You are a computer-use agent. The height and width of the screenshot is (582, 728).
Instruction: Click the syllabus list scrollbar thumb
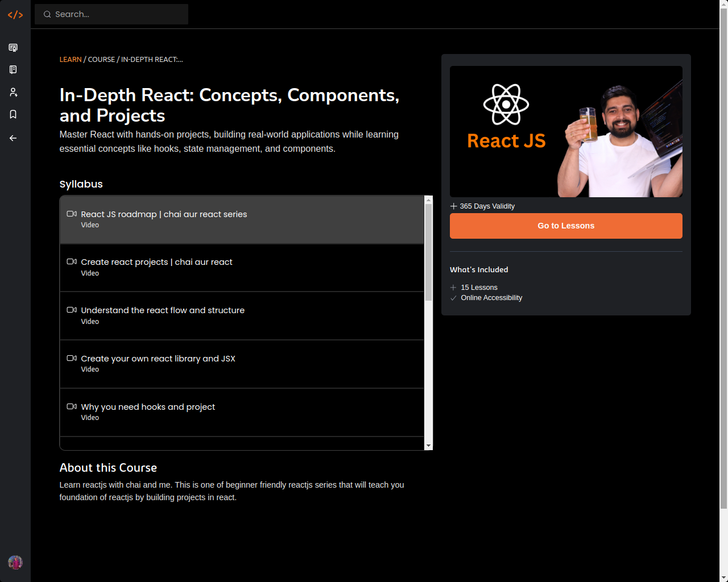pos(429,252)
